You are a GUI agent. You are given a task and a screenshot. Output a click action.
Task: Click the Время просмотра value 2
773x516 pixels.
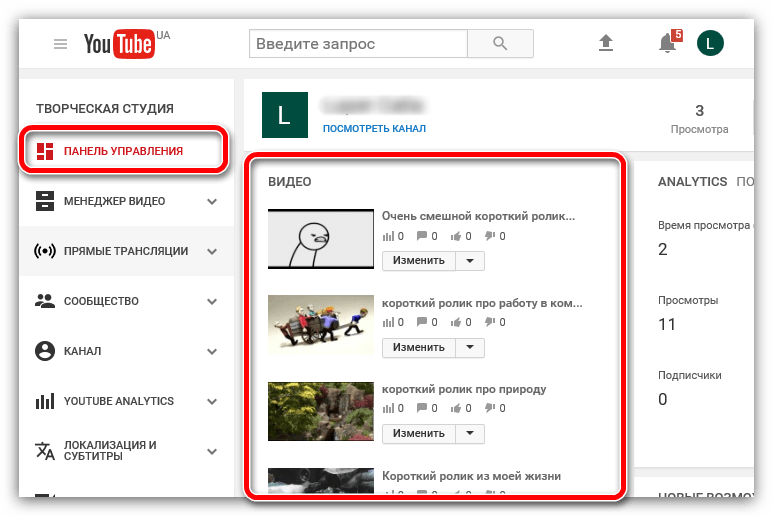coord(663,249)
